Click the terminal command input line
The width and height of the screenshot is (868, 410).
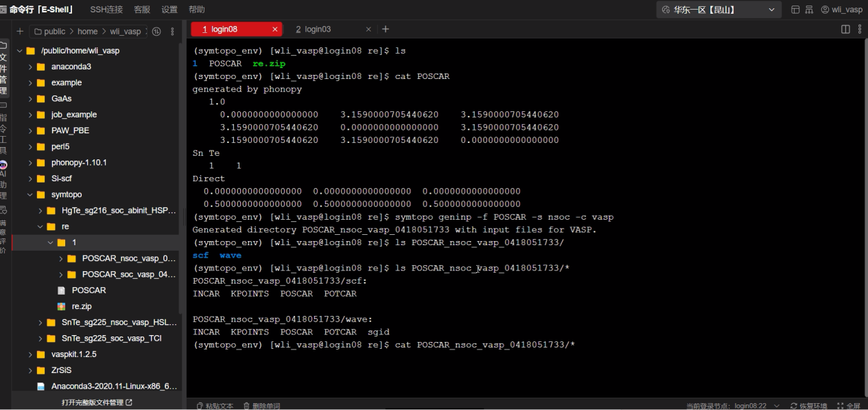384,345
